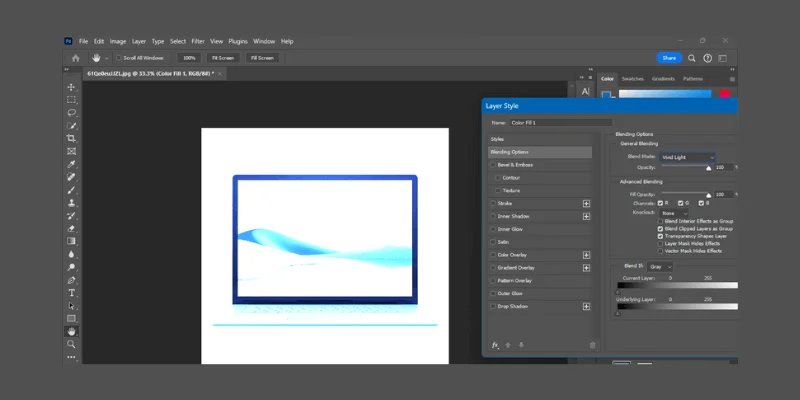
Task: Click the Fit Screen button
Action: pyautogui.click(x=223, y=58)
